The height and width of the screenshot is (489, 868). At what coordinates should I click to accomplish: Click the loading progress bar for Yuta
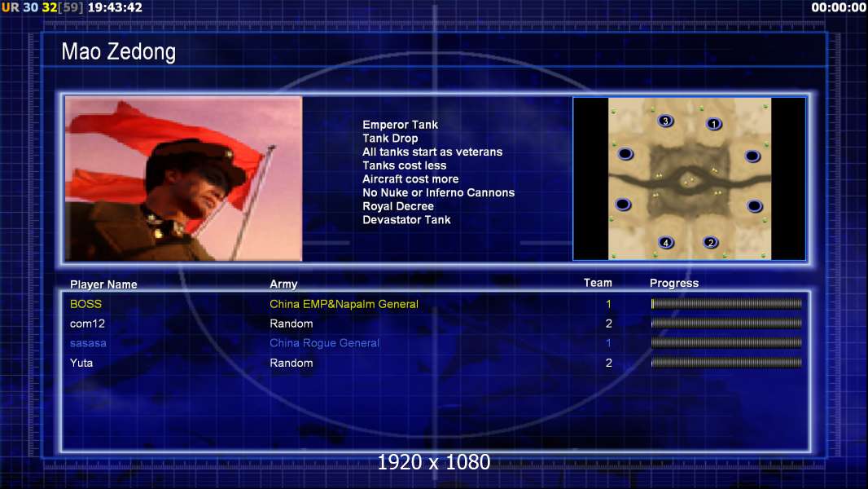(726, 363)
